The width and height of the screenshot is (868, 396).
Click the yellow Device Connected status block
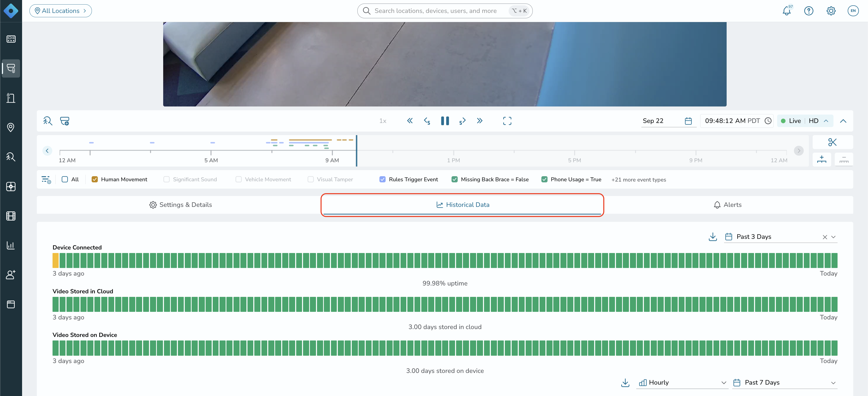pos(56,260)
